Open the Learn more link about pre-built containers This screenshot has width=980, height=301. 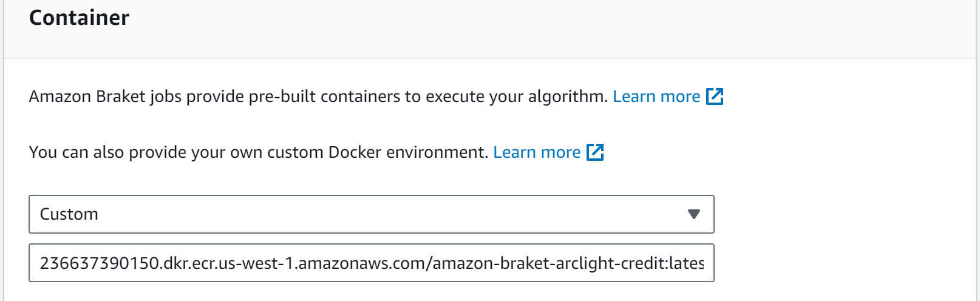tap(656, 96)
